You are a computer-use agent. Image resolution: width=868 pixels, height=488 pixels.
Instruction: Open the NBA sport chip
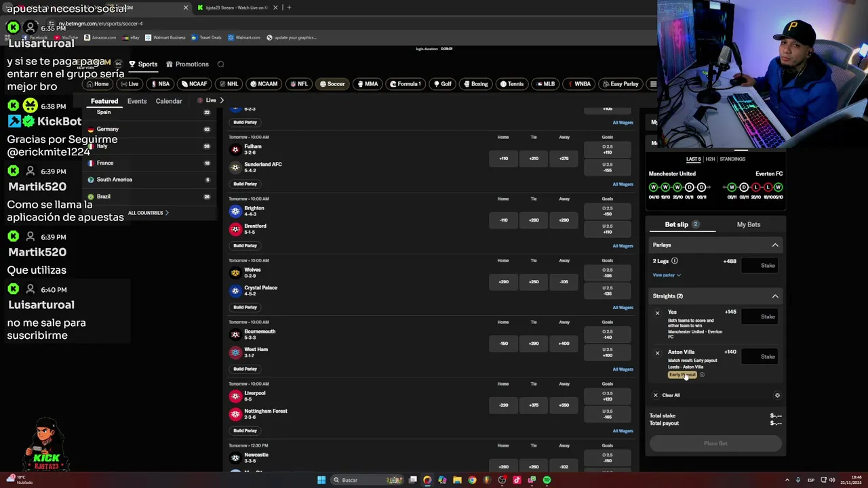[160, 84]
